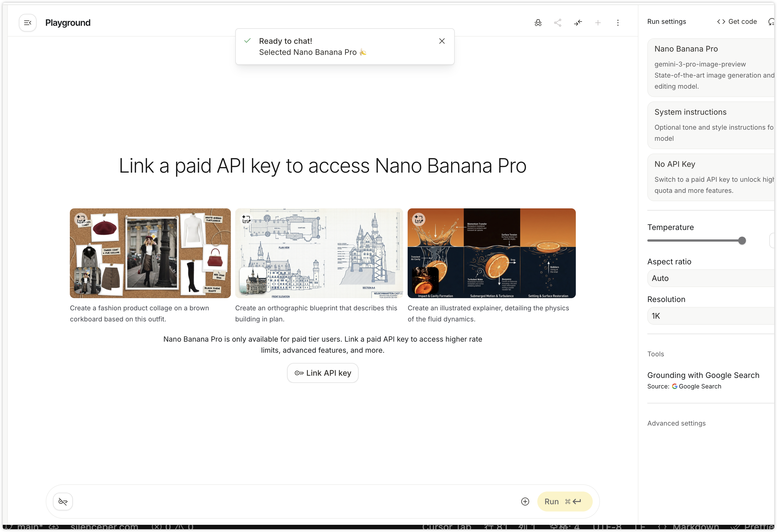777x532 pixels.
Task: Click the compare mode arrows icon
Action: click(578, 23)
